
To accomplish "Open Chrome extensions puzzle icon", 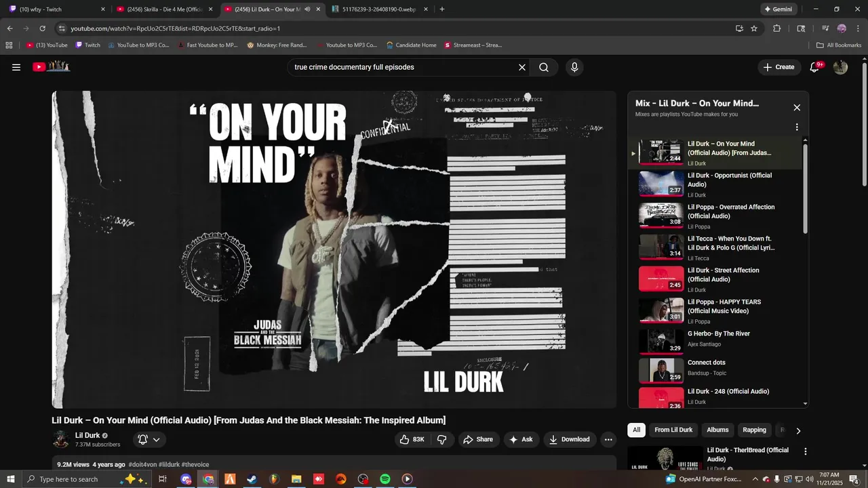I will click(777, 28).
